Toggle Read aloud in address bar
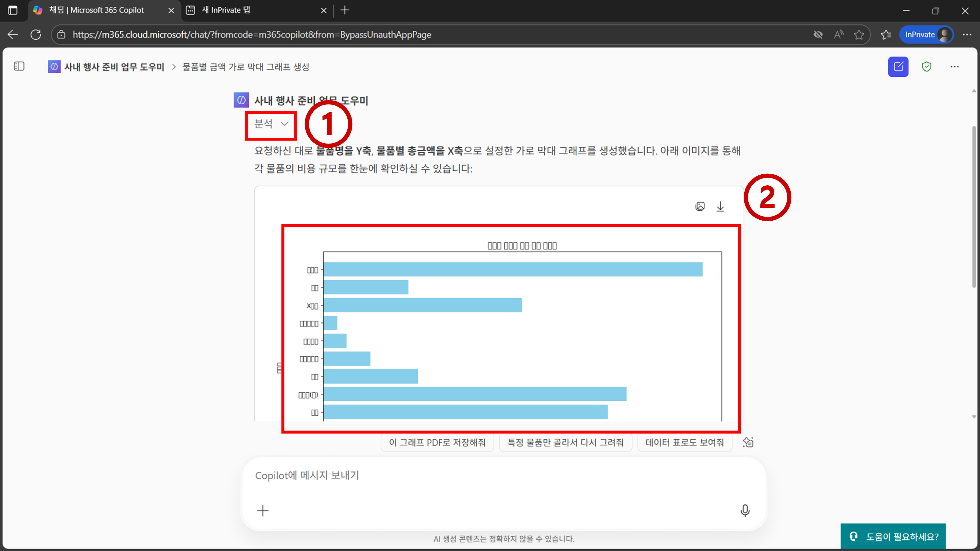This screenshot has width=980, height=551. click(838, 35)
